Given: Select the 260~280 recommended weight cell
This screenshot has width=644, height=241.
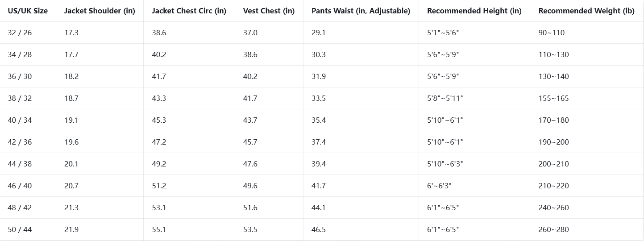Looking at the screenshot, I should pyautogui.click(x=553, y=229).
